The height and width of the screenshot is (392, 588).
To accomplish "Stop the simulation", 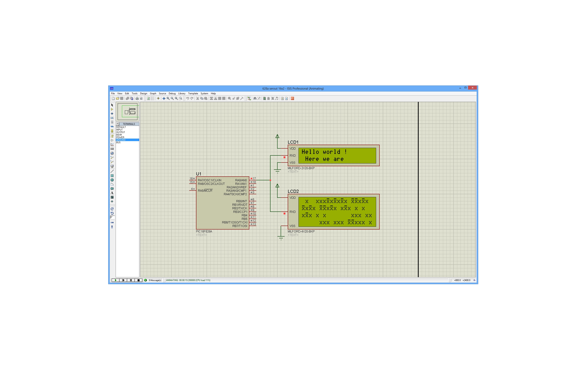I will click(x=139, y=280).
